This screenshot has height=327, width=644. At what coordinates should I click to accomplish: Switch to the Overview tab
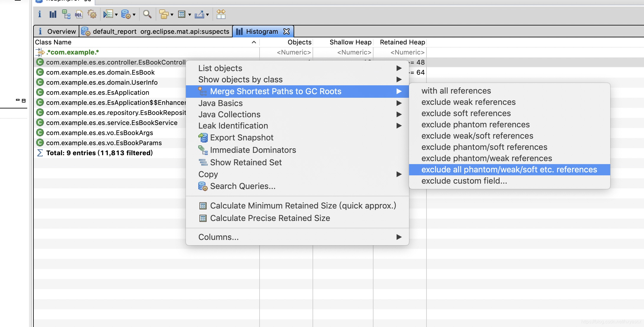tap(57, 31)
